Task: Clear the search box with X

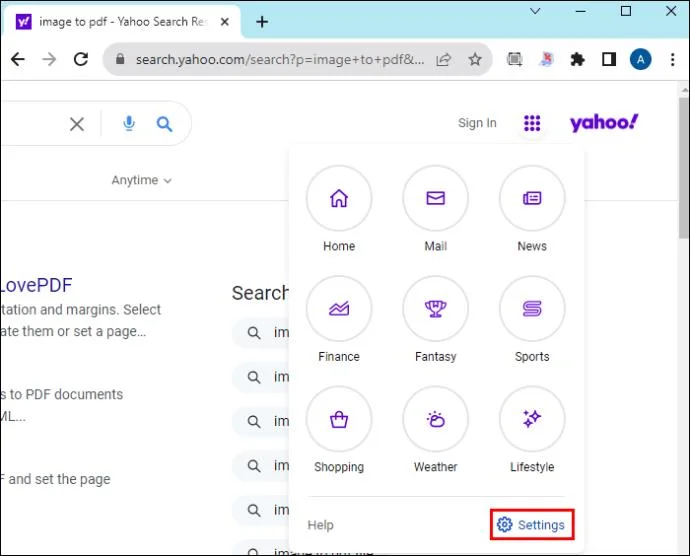Action: [77, 124]
